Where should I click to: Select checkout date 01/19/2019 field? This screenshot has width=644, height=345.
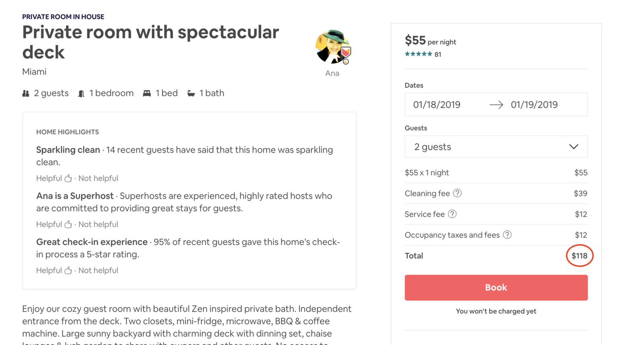coord(534,105)
